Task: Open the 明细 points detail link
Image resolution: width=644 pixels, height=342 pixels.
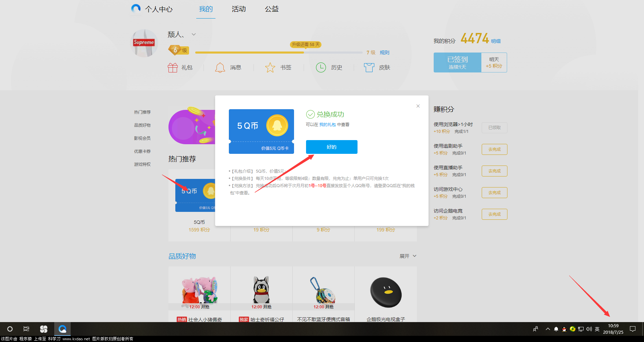Action: click(x=496, y=41)
